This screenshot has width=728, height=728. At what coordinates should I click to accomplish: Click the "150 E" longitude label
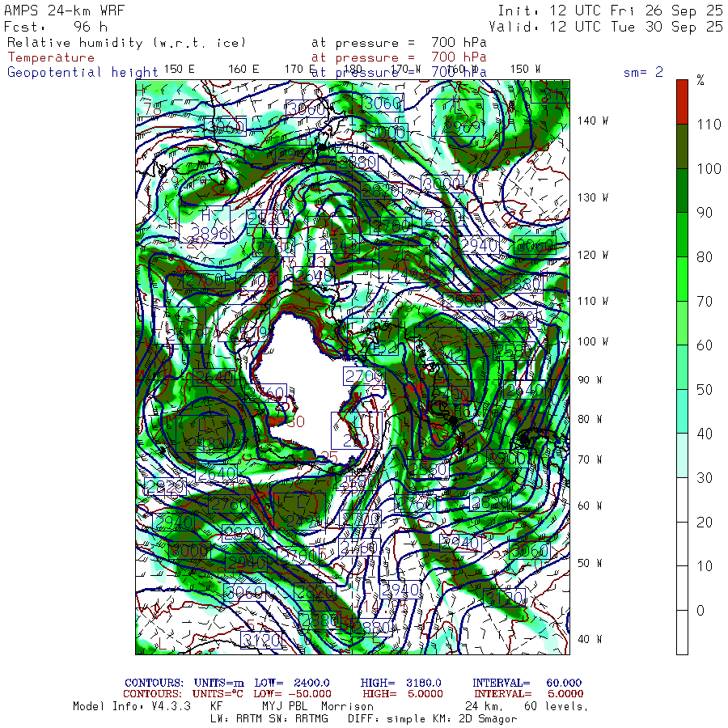click(180, 70)
